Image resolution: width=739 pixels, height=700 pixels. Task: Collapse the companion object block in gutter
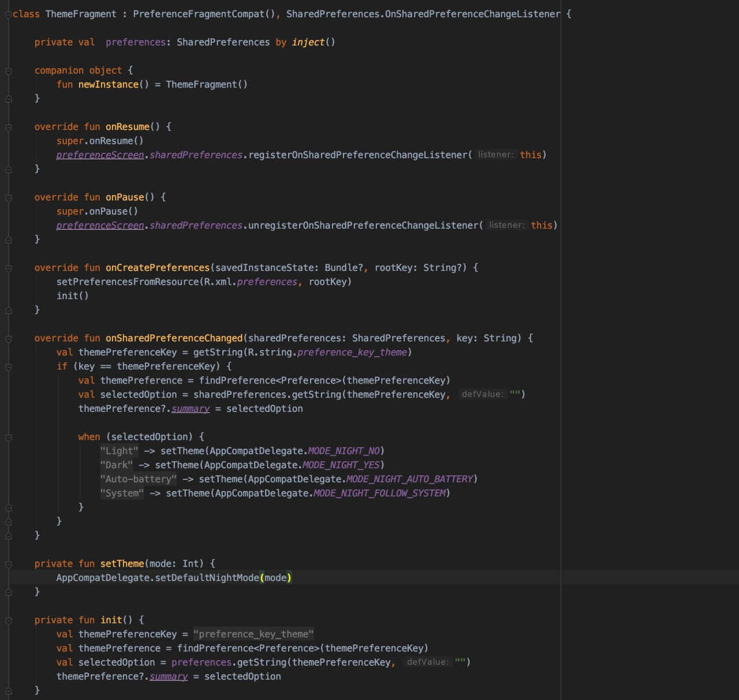(x=8, y=71)
